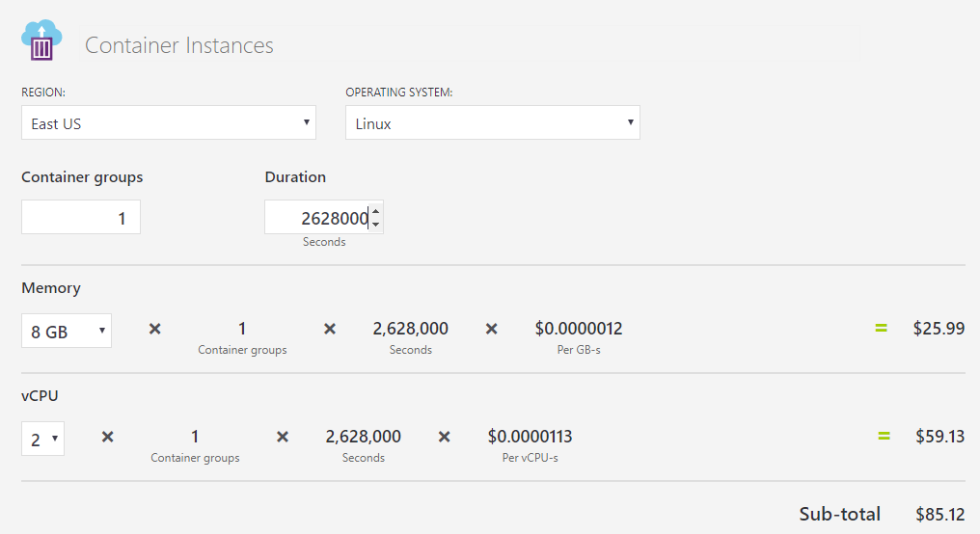Image resolution: width=980 pixels, height=534 pixels.
Task: Click multiplication sign right after Memory dropdown
Action: pos(154,329)
